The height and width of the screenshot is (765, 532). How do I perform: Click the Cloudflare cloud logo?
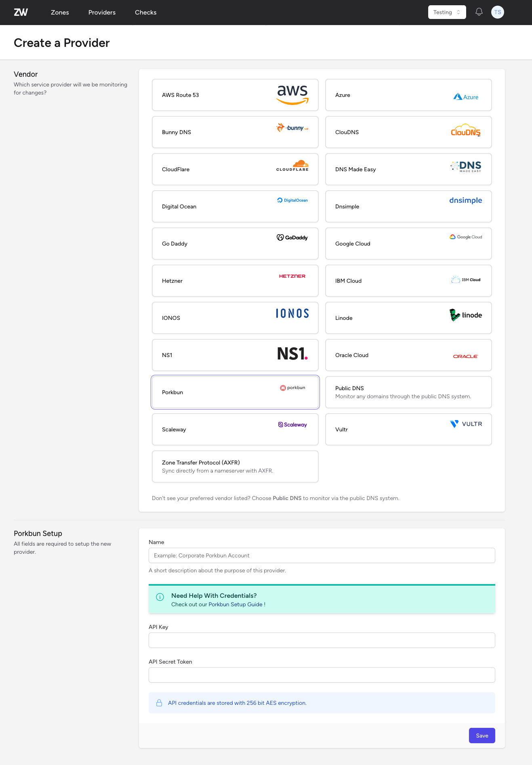pyautogui.click(x=292, y=166)
